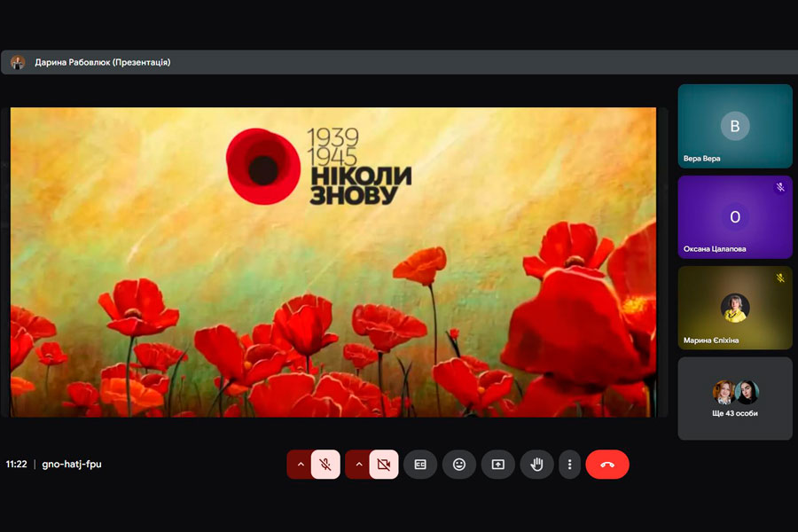Click the shared poppy presentation slide
This screenshot has height=532, width=798.
point(333,262)
